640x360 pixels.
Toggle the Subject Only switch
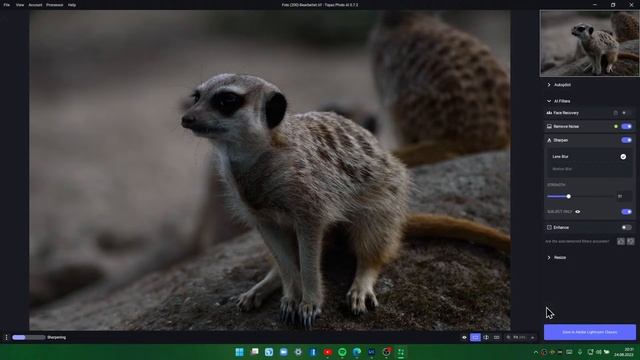pyautogui.click(x=627, y=212)
